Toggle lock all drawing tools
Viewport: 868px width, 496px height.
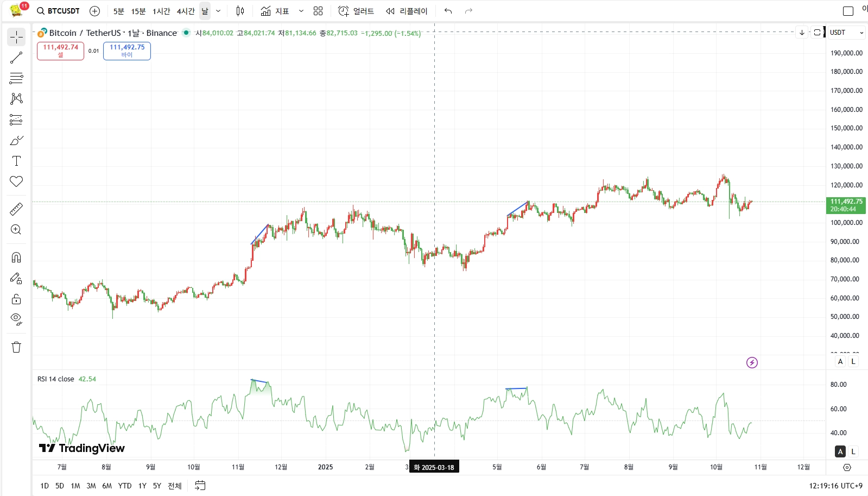click(16, 299)
